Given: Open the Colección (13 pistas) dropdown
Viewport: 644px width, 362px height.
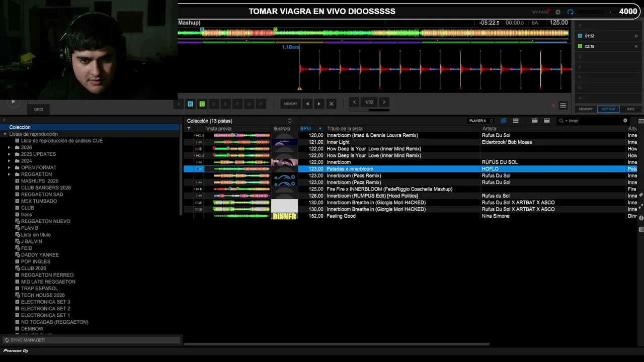Looking at the screenshot, I should [239, 121].
